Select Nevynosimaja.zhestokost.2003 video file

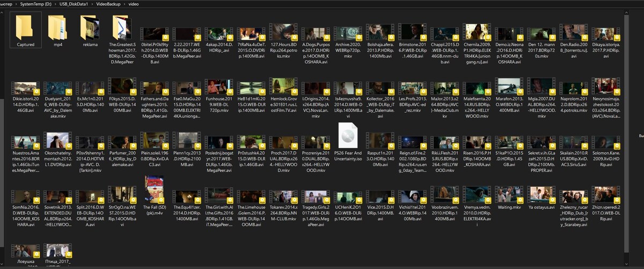[605, 87]
